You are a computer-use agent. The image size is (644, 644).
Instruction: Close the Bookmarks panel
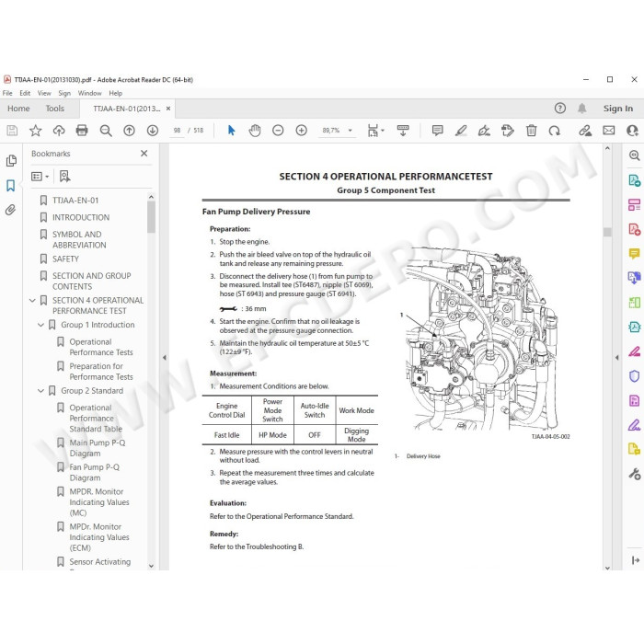point(144,154)
